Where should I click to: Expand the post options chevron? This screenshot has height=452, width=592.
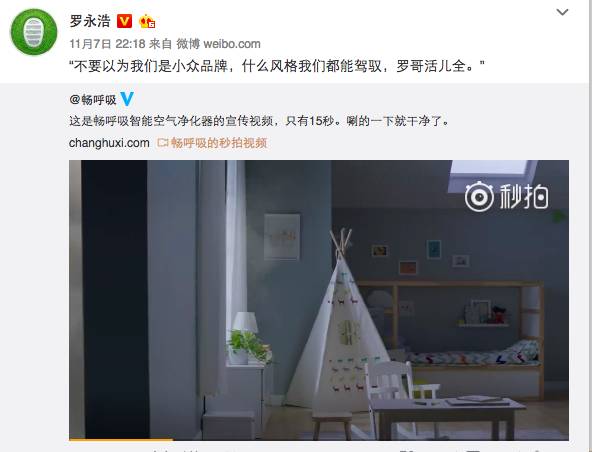[x=562, y=12]
